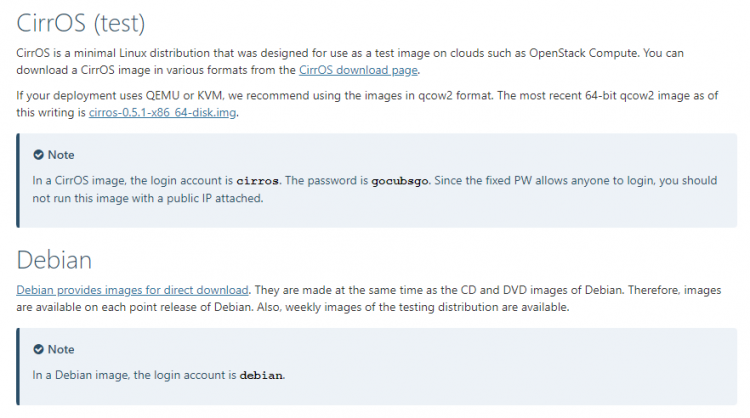This screenshot has width=750, height=418.
Task: Click the CirrOS minimal Linux description paragraph
Action: point(350,62)
